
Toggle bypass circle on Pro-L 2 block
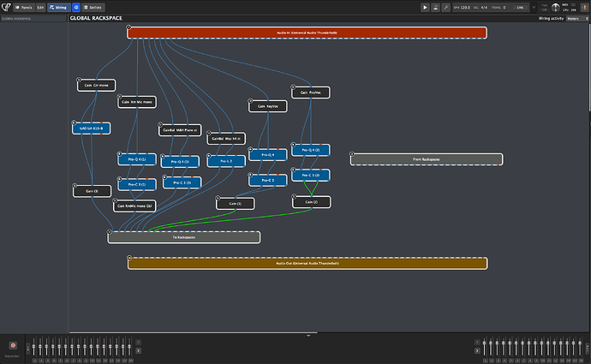209,155
